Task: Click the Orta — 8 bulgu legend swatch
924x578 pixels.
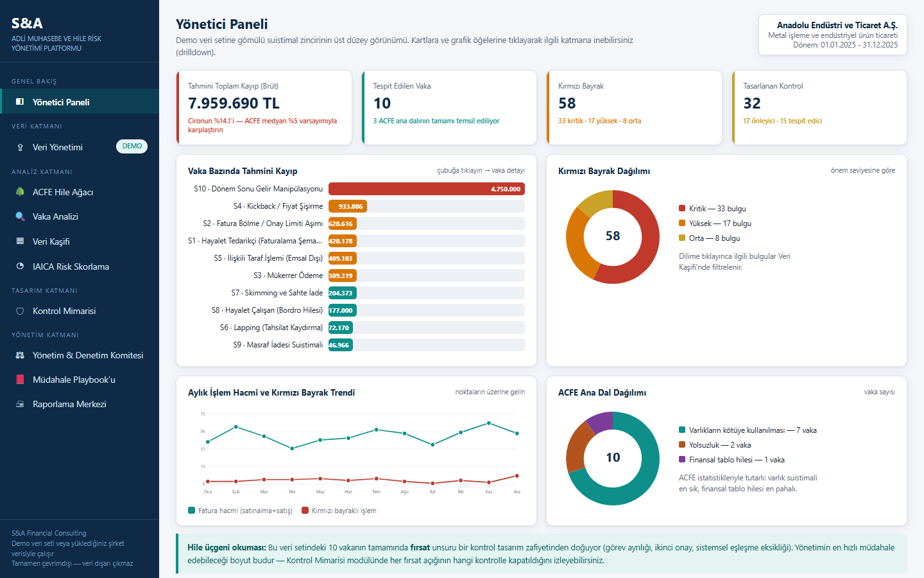Action: (x=682, y=238)
